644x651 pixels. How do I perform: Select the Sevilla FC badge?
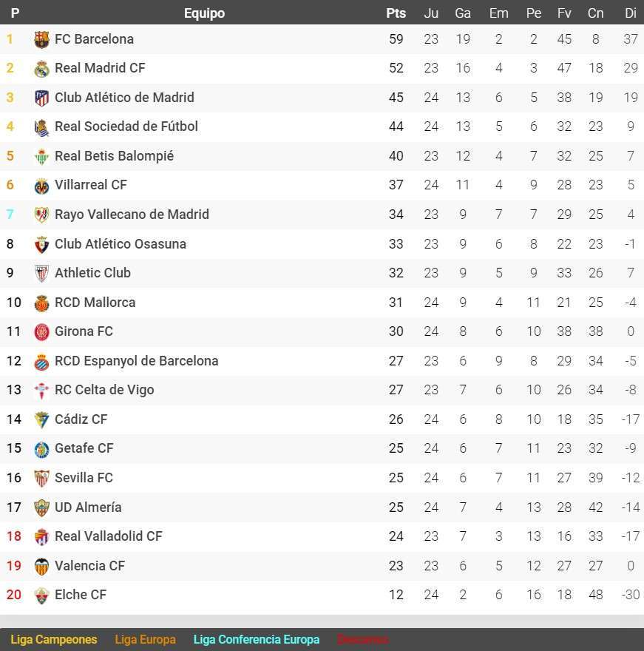pos(43,478)
